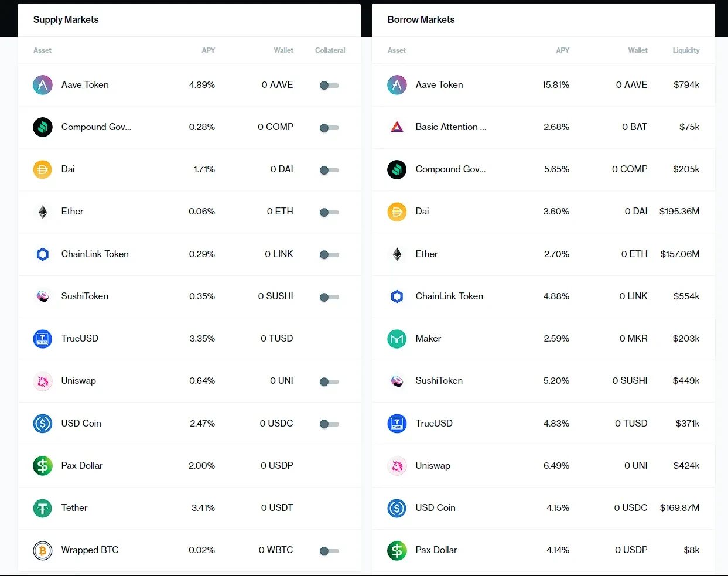Toggle Ether as collateral
Viewport: 728px width, 576px height.
pos(329,212)
